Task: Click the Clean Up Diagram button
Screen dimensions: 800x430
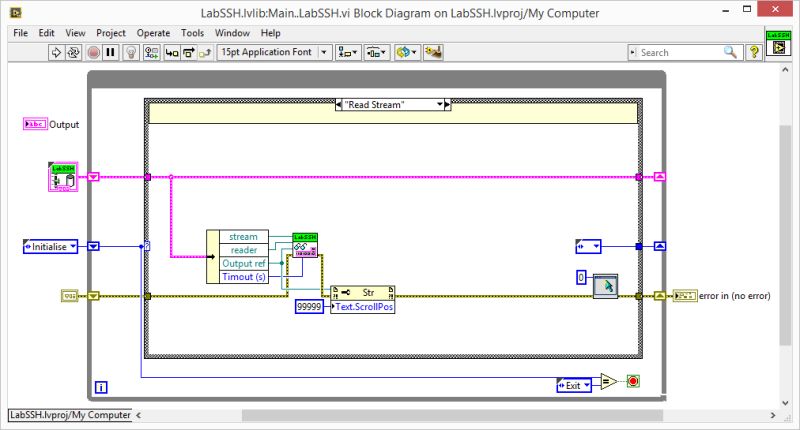Action: coord(433,52)
